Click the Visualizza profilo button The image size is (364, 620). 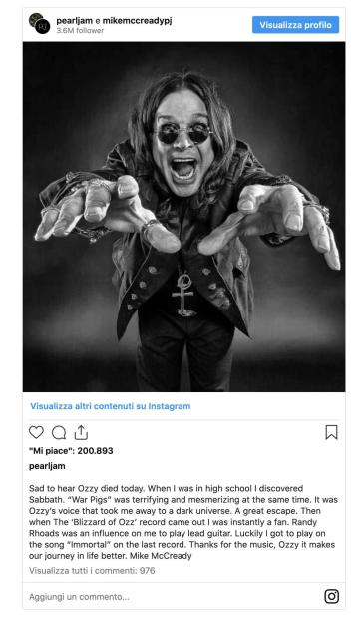click(296, 25)
